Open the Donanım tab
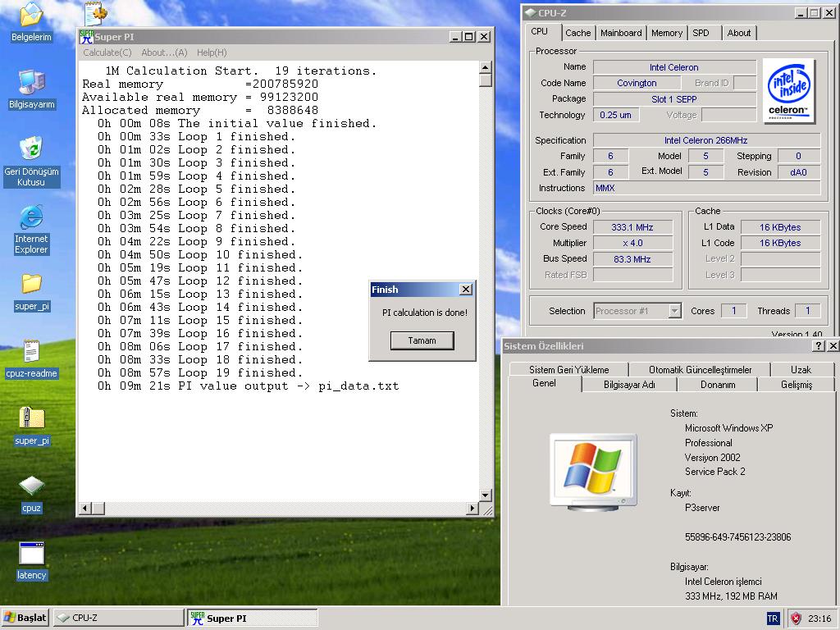Screen dimensions: 840x630 (x=718, y=385)
